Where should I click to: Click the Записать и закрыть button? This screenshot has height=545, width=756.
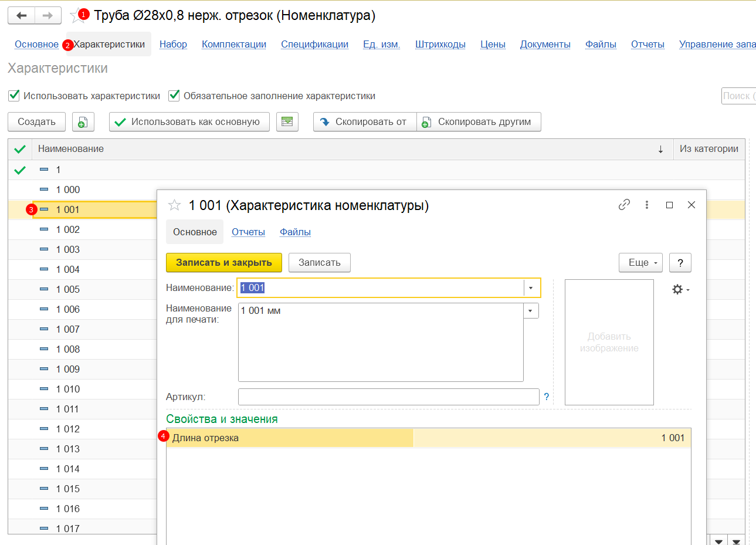pos(224,263)
